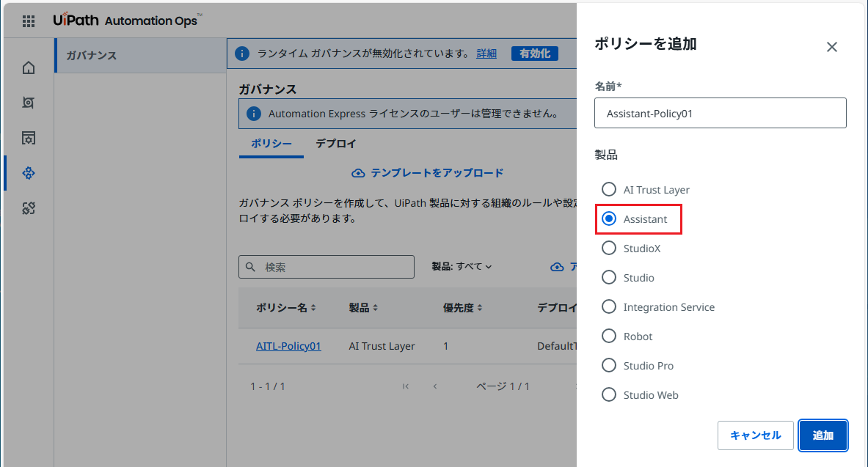Click the cloud icon right of 製品 filter

[557, 267]
